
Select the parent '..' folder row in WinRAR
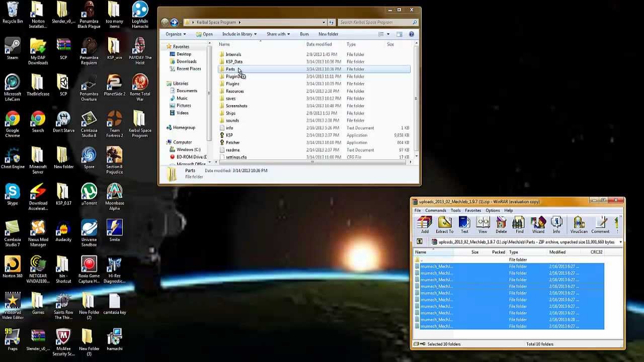(x=509, y=260)
